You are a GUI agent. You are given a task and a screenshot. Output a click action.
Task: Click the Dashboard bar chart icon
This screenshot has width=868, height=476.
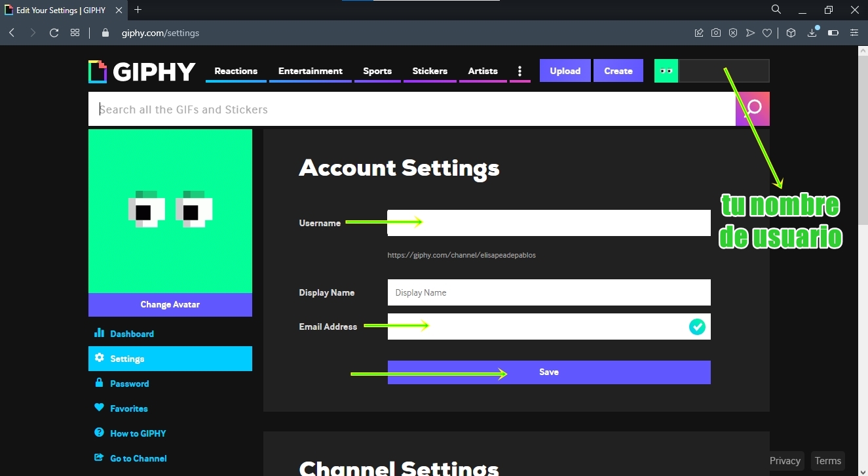[x=100, y=333]
